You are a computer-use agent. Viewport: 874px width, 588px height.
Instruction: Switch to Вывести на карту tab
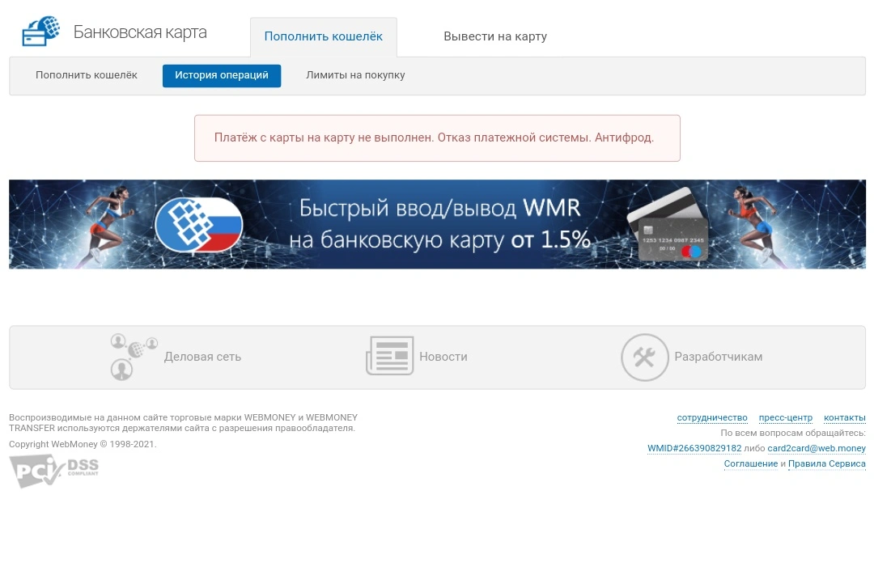(x=495, y=36)
